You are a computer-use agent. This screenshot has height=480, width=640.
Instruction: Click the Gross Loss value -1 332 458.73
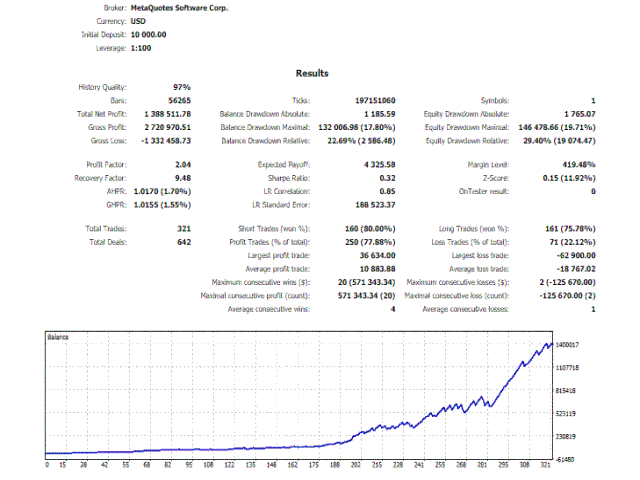(x=166, y=141)
